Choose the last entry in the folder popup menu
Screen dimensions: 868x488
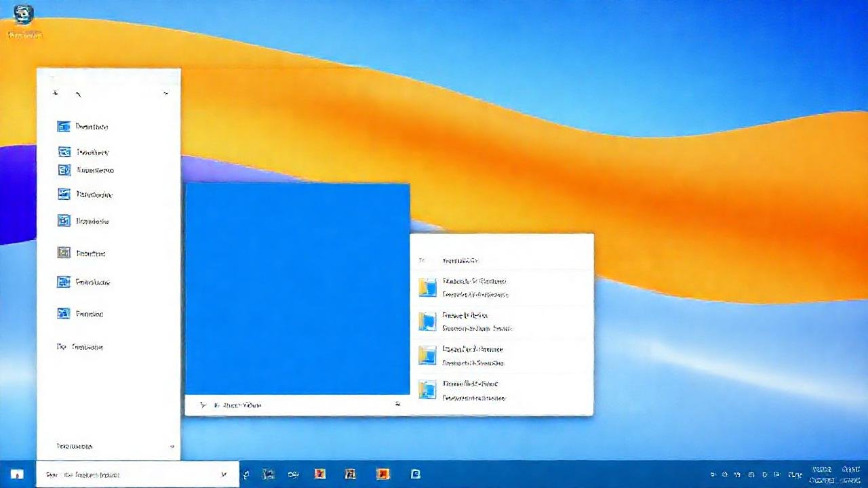[502, 390]
